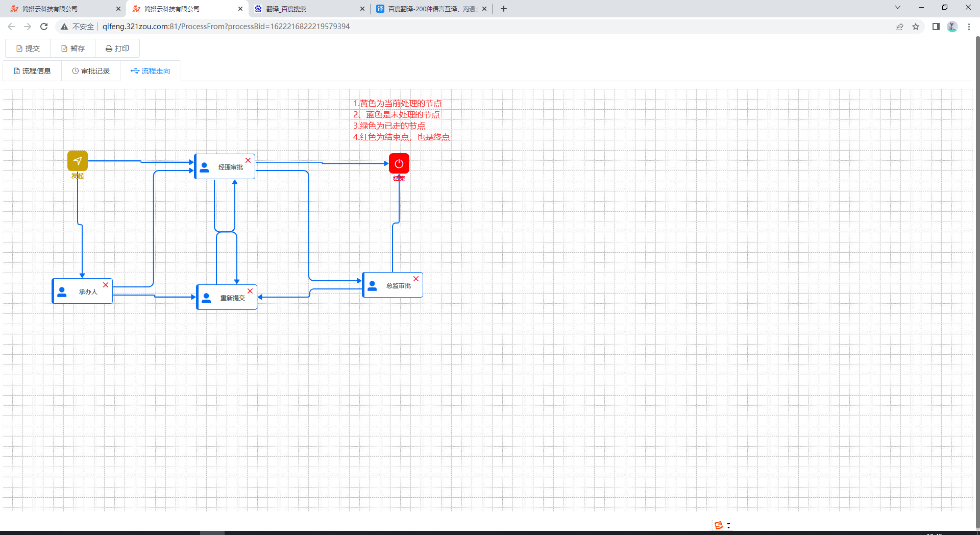
Task: Click the yellow 发起 start node icon
Action: click(78, 161)
